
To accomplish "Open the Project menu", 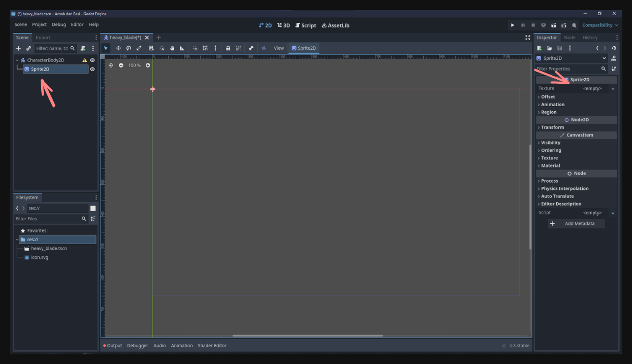I will [39, 24].
